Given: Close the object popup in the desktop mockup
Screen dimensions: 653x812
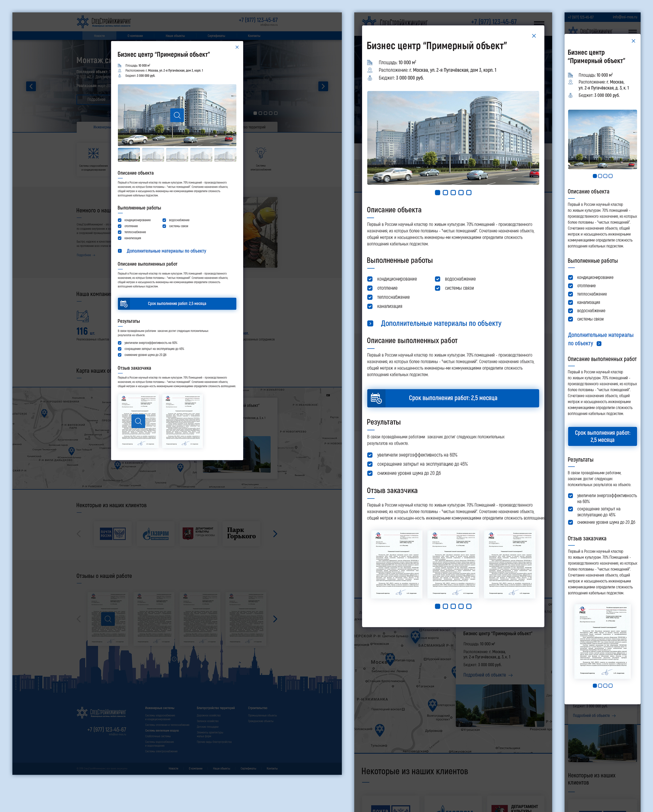Looking at the screenshot, I should pos(237,47).
